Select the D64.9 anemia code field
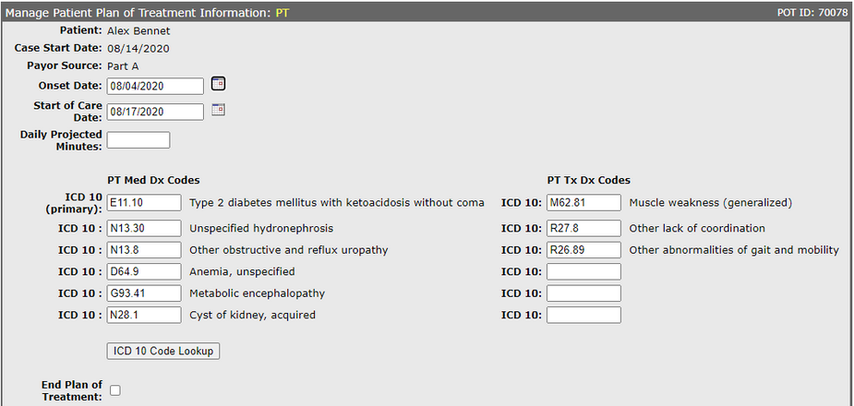 144,271
